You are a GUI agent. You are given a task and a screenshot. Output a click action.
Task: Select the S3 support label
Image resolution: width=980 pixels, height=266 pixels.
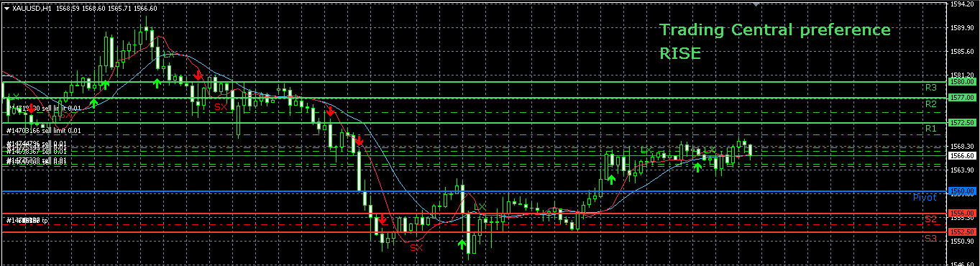point(930,237)
